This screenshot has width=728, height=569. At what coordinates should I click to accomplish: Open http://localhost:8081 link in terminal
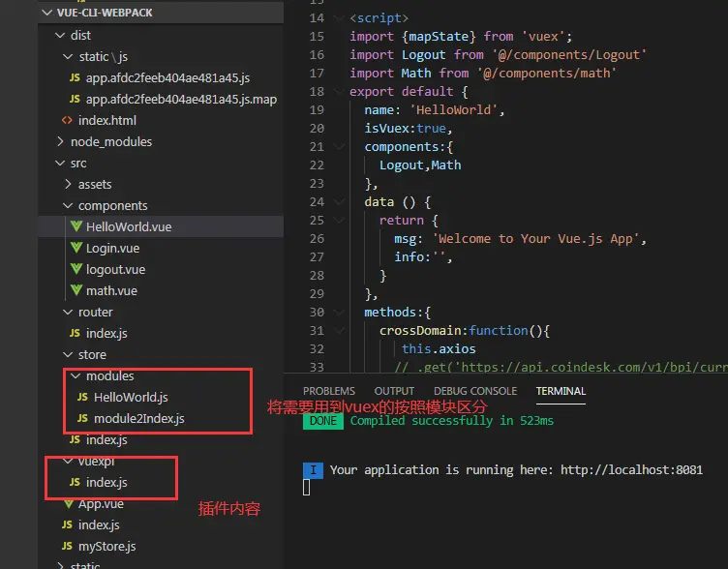(631, 470)
